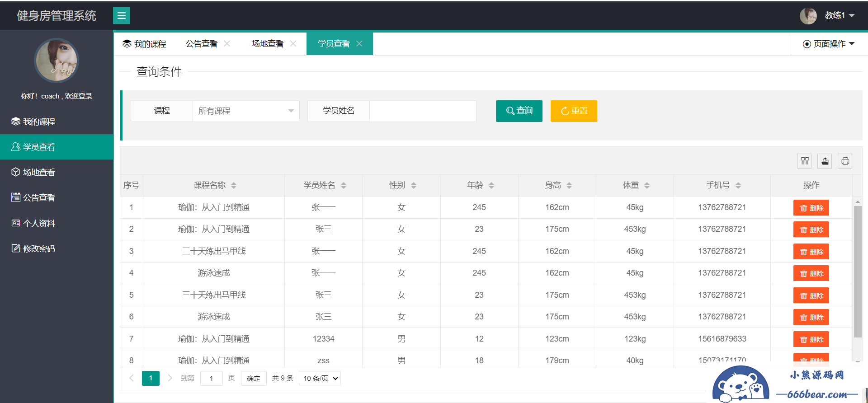Click the coach profile photo in sidebar

click(57, 60)
